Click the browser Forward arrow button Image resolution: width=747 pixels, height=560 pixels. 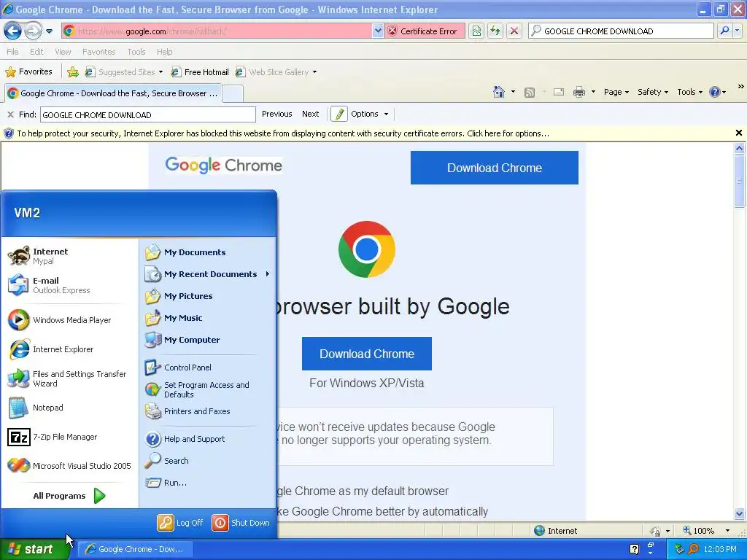(33, 31)
